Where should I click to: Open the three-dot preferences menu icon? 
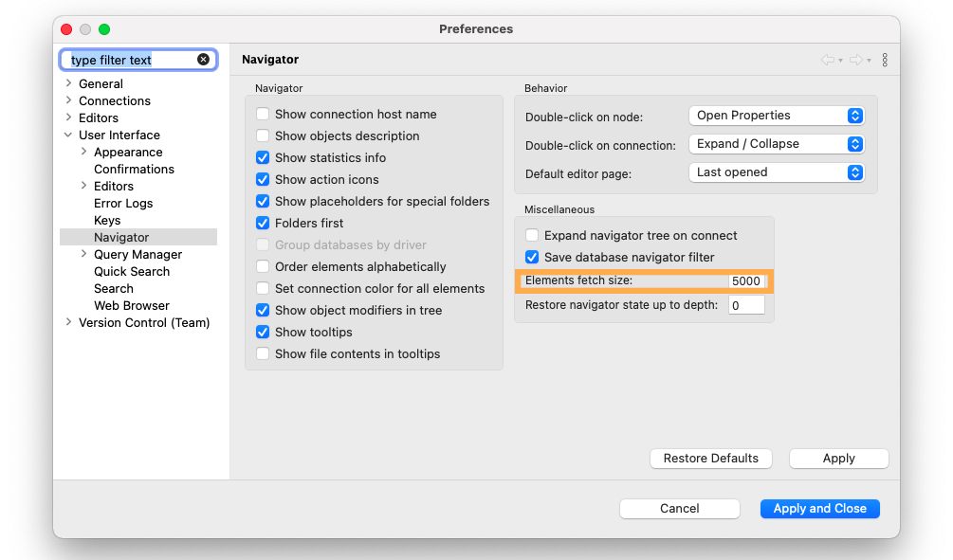pyautogui.click(x=885, y=60)
